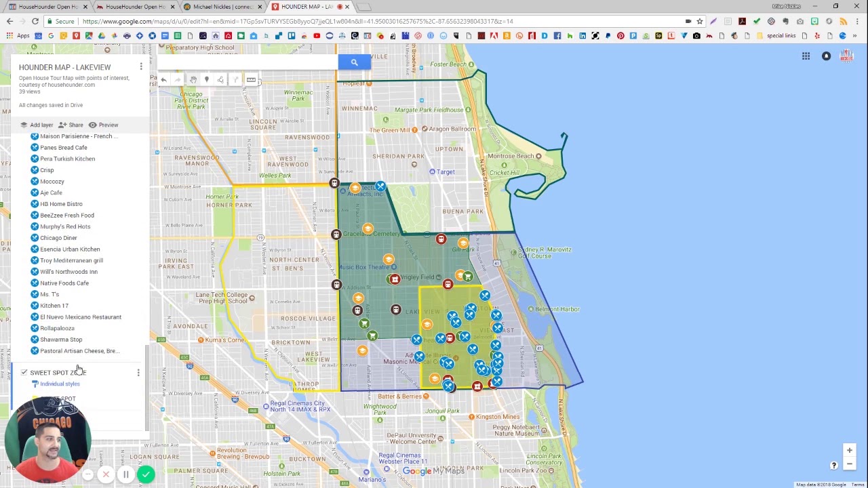Open the YouTube bookmark
868x488 pixels.
coord(317,36)
